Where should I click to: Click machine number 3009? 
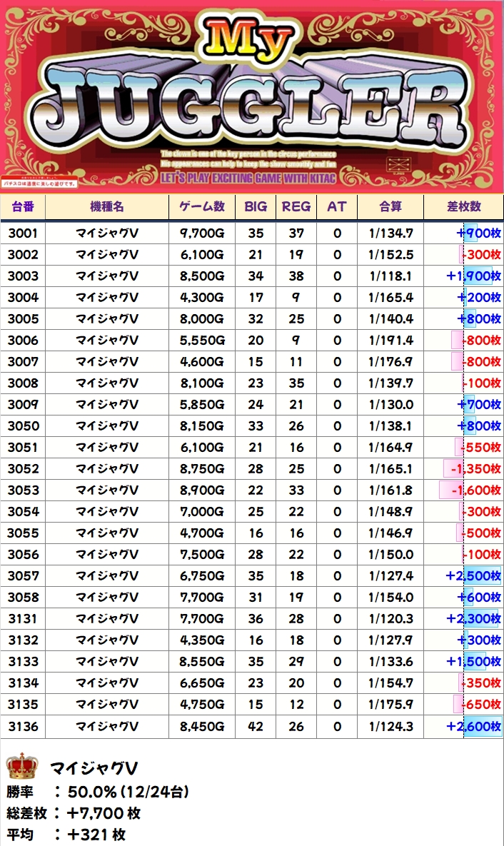pos(23,405)
